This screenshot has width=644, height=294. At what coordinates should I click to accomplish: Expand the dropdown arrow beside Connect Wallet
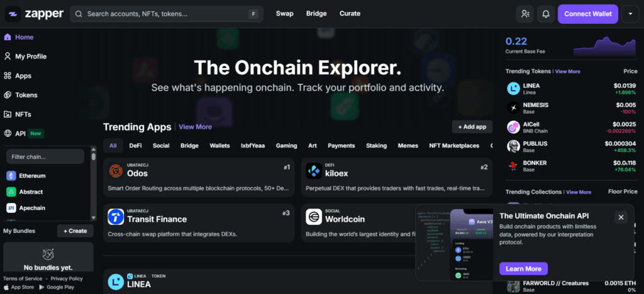point(630,13)
